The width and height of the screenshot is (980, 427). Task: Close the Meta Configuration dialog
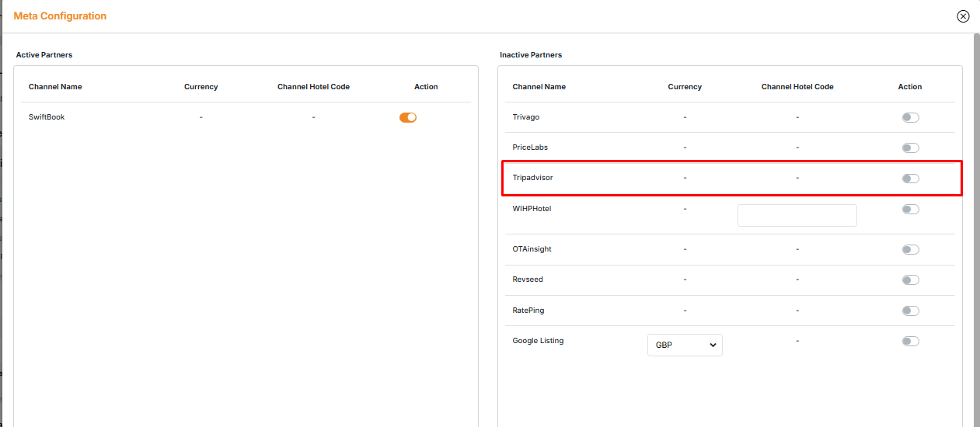(x=963, y=16)
